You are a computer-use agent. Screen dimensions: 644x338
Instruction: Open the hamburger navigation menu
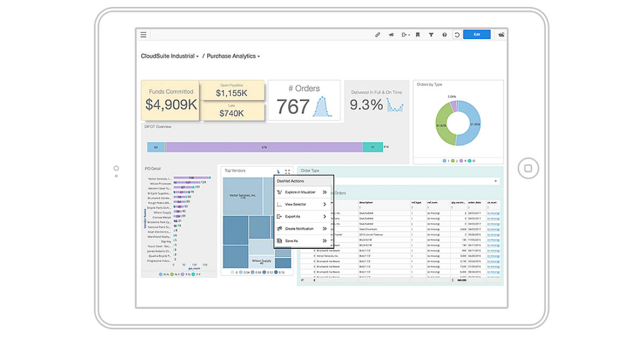point(143,34)
